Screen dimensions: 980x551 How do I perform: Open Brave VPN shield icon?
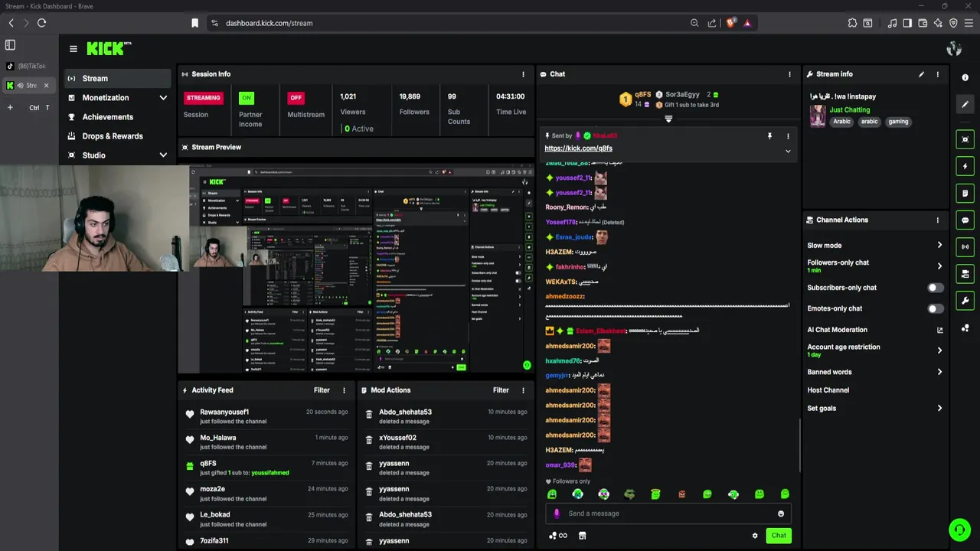tap(953, 23)
